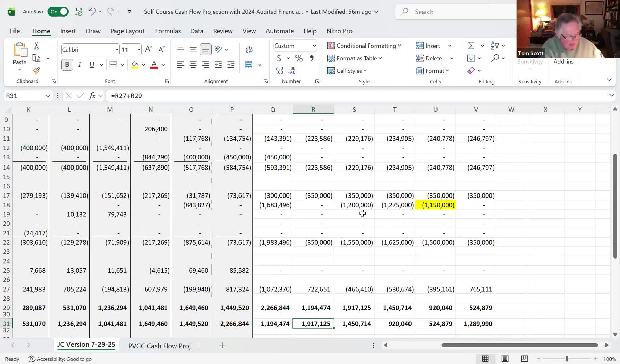This screenshot has height=364, width=620.
Task: Open the Formulas ribbon tab
Action: pos(168,31)
